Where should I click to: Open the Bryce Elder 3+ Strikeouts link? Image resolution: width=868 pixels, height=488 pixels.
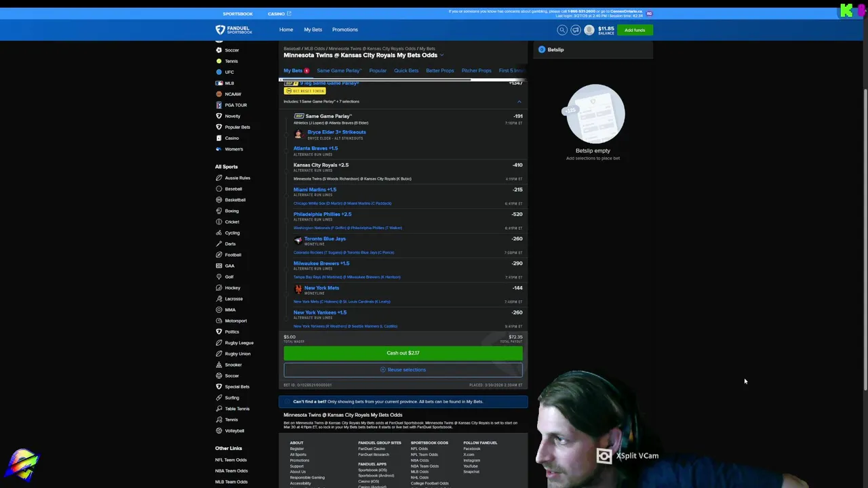(x=336, y=132)
